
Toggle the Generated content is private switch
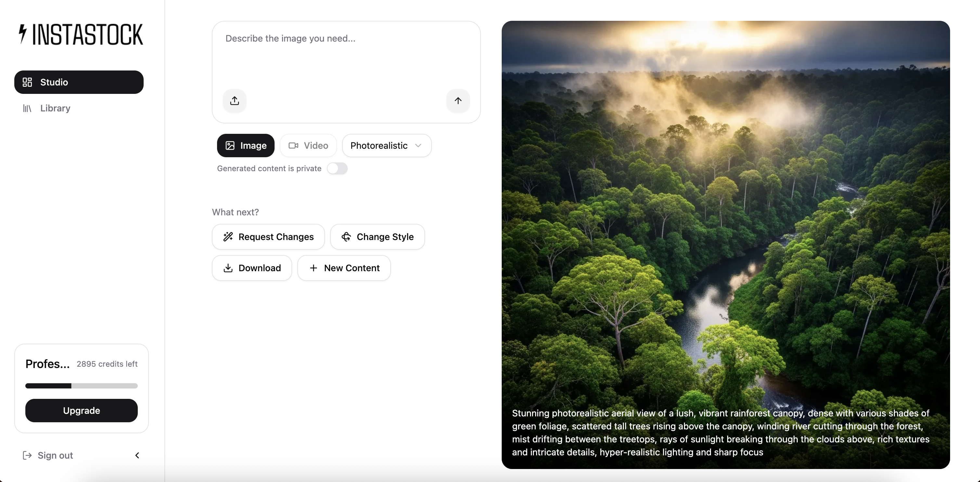[x=337, y=168]
